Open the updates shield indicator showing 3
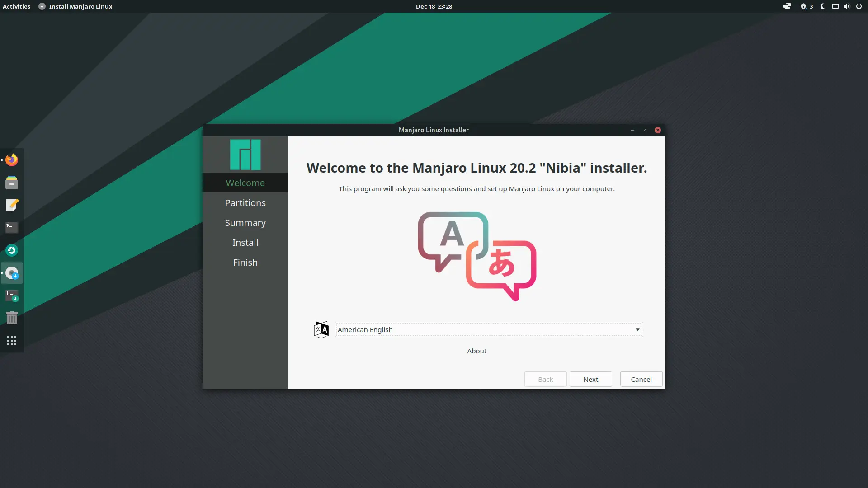The height and width of the screenshot is (488, 868). 807,6
